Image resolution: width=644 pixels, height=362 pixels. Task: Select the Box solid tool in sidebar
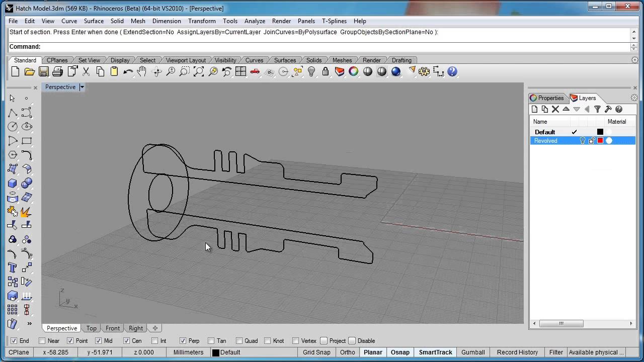(x=13, y=184)
